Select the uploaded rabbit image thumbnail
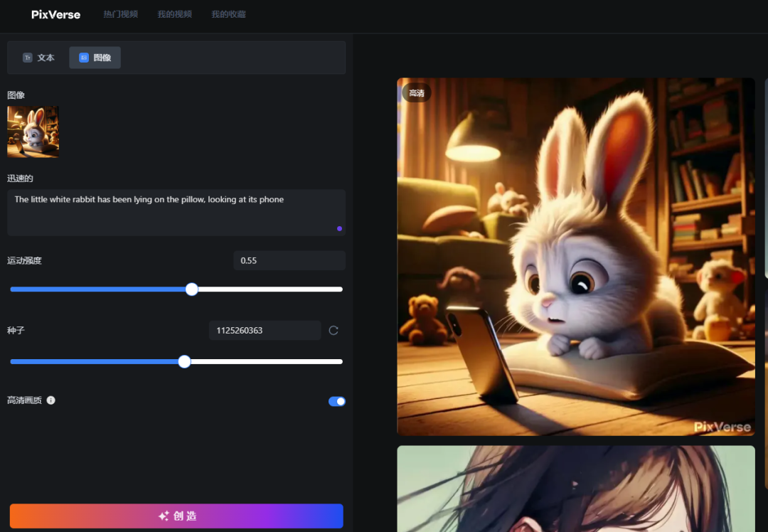 coord(33,132)
